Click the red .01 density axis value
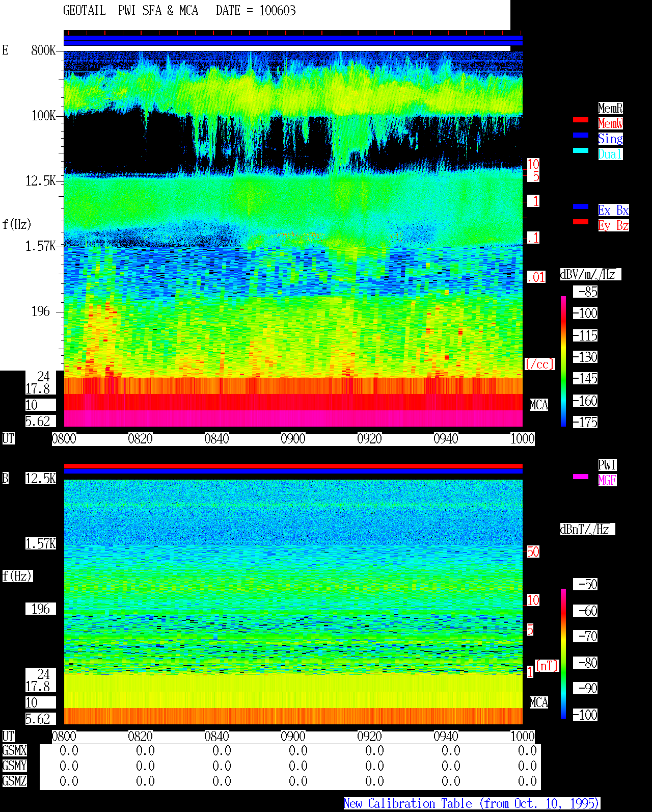652x812 pixels. (x=536, y=277)
